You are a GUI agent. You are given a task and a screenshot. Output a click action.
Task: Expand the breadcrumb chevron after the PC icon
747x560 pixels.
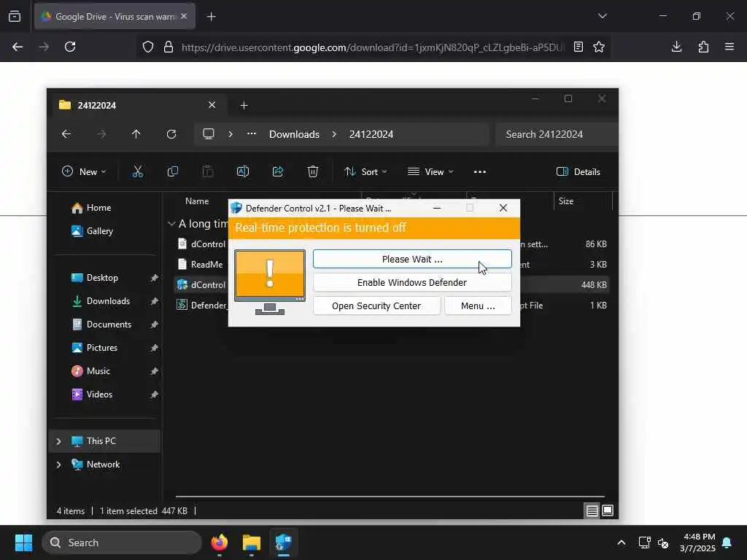point(231,134)
